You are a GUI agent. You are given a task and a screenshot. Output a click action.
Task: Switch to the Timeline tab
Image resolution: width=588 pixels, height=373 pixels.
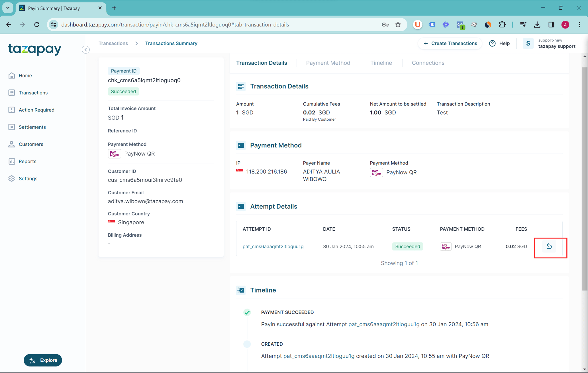(x=381, y=63)
